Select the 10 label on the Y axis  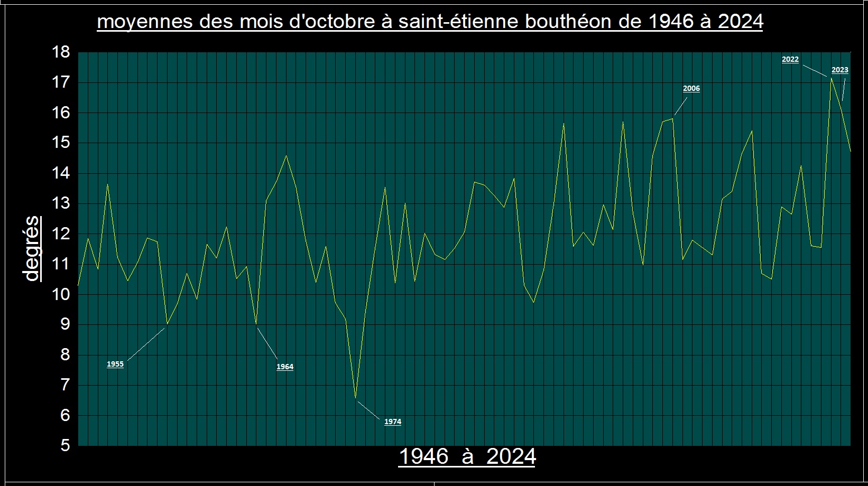tap(61, 294)
